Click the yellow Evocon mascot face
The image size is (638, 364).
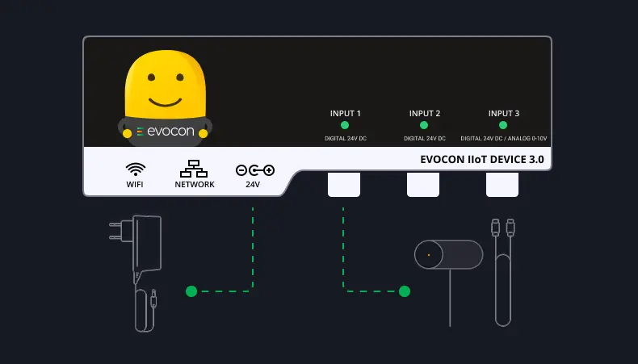pyautogui.click(x=166, y=84)
